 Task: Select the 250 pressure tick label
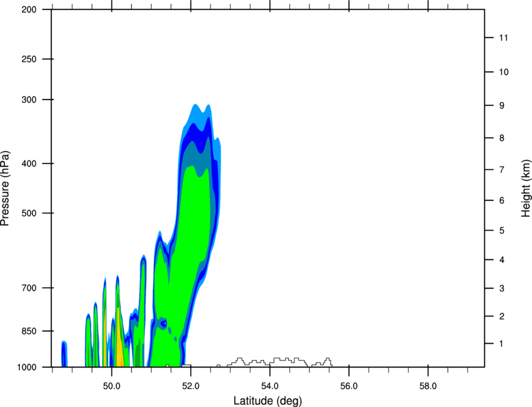click(x=29, y=59)
